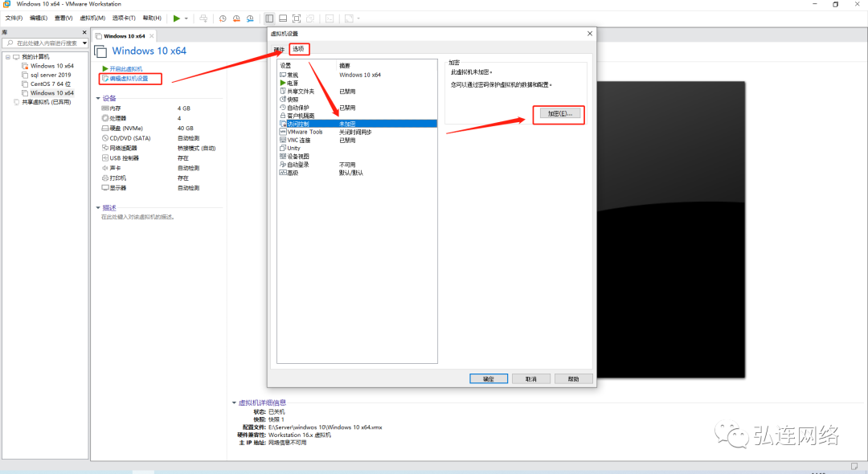This screenshot has width=868, height=474.
Task: Close the Windows 10 x64 tab
Action: pyautogui.click(x=151, y=36)
